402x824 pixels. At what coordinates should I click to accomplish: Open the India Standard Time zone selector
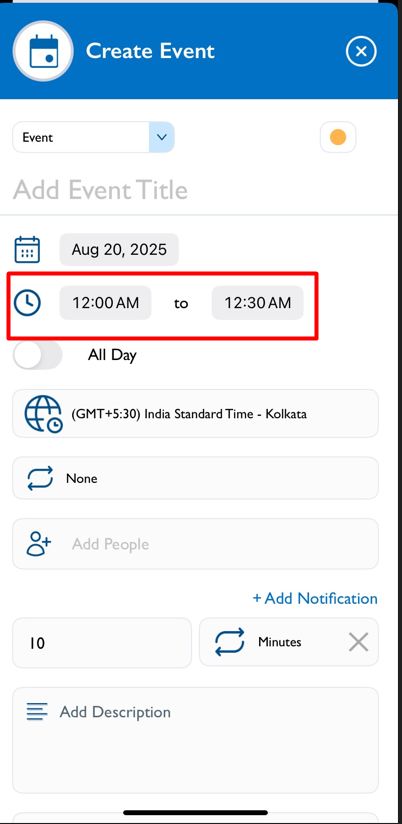click(195, 414)
